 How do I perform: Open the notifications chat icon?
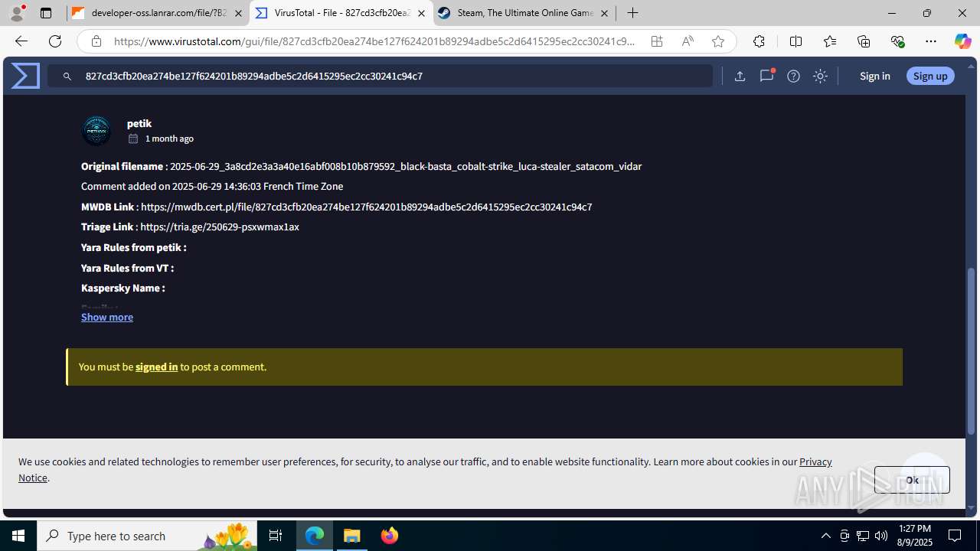[766, 76]
